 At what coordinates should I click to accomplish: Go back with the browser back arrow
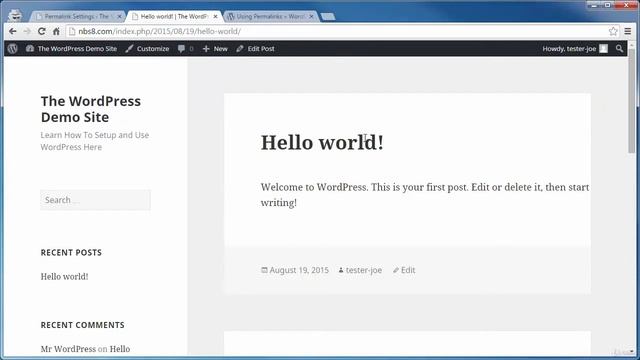[x=13, y=31]
